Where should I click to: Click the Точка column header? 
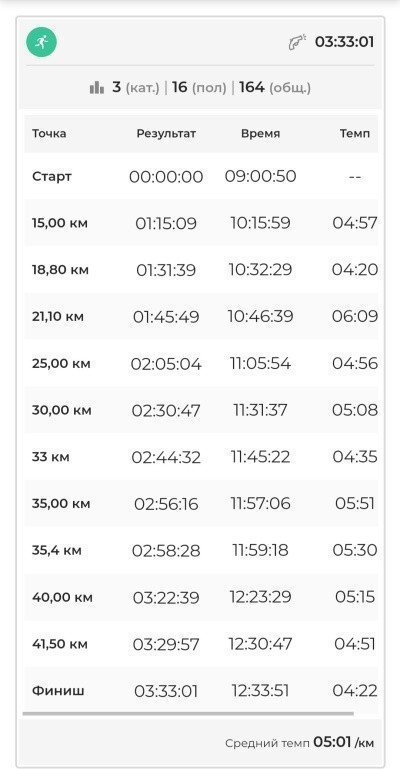point(50,133)
